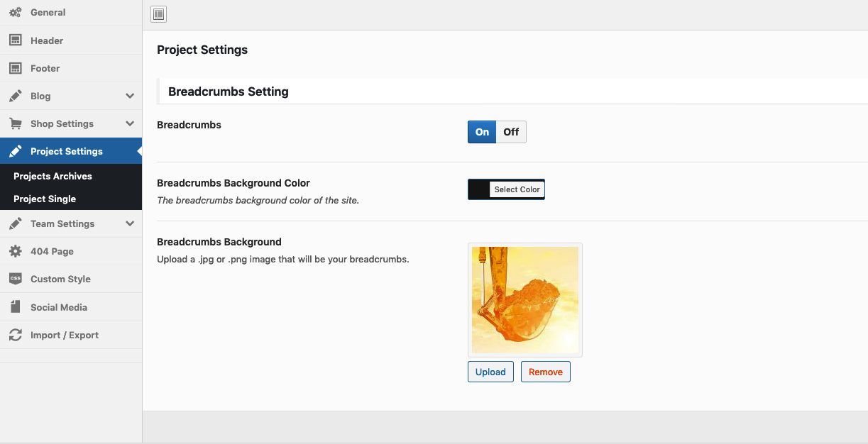Click the Header layout icon
The image size is (868, 444).
click(15, 40)
